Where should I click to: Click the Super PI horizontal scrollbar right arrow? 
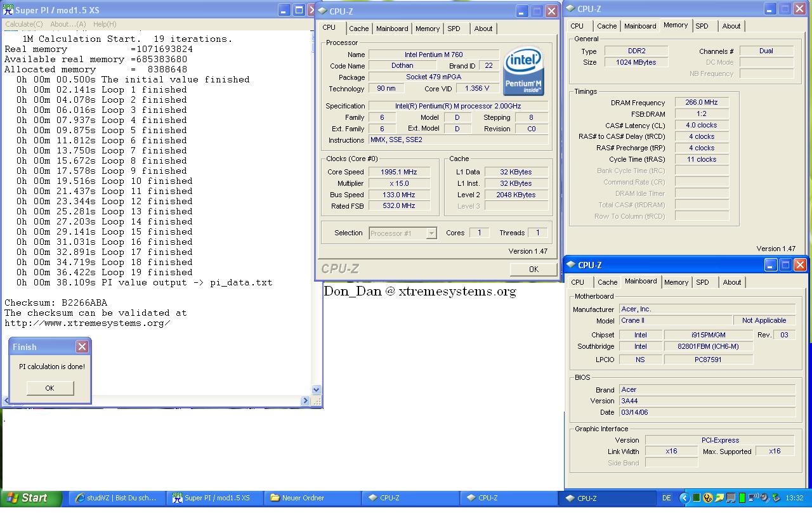[305, 401]
